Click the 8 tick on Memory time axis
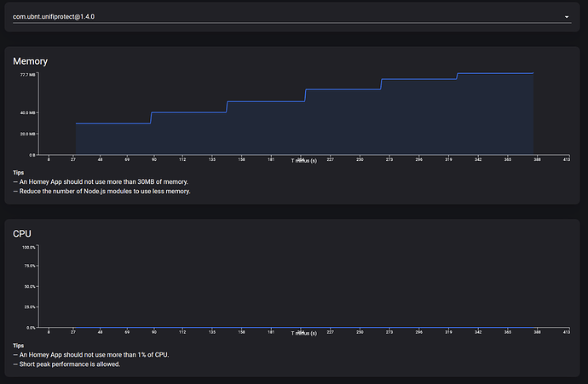This screenshot has height=384, width=588. tap(49, 159)
